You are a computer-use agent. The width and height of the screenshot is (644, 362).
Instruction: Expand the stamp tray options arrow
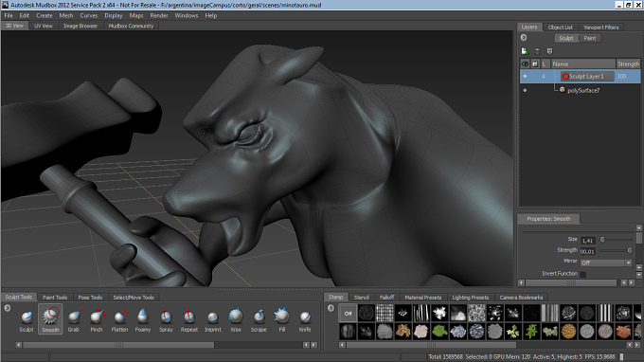click(x=331, y=308)
